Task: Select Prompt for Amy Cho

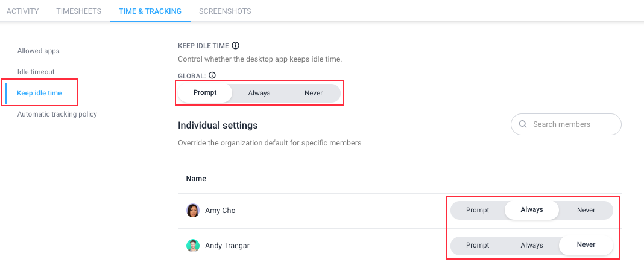Action: [x=478, y=210]
